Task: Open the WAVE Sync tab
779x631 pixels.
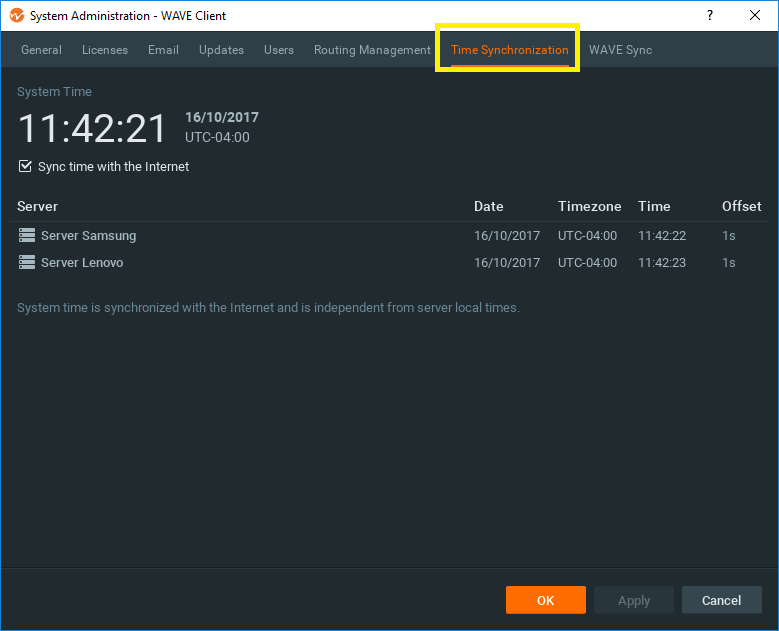Action: (621, 50)
